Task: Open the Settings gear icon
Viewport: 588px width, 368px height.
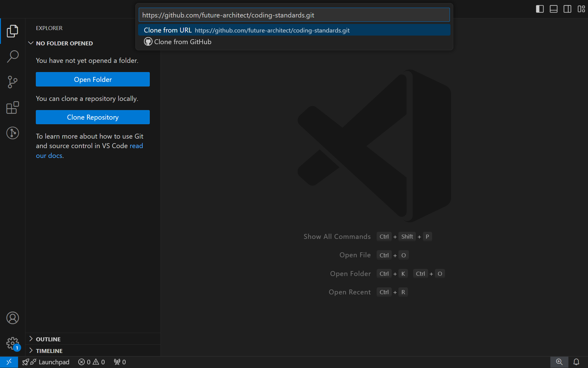Action: click(12, 343)
